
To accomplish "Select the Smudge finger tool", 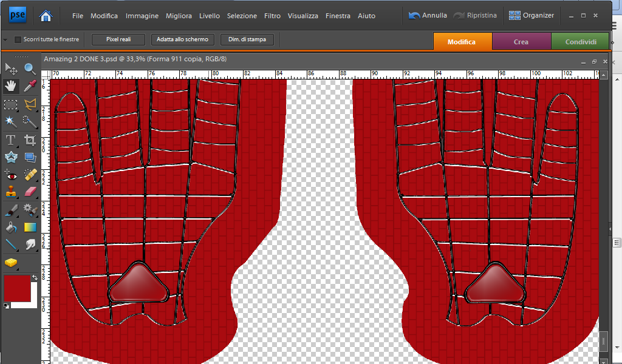I will (x=30, y=244).
